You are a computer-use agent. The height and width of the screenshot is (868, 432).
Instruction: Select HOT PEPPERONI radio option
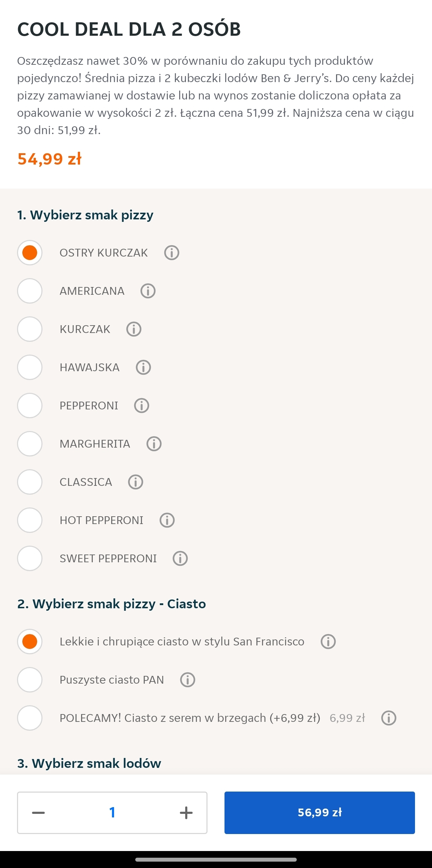(30, 520)
